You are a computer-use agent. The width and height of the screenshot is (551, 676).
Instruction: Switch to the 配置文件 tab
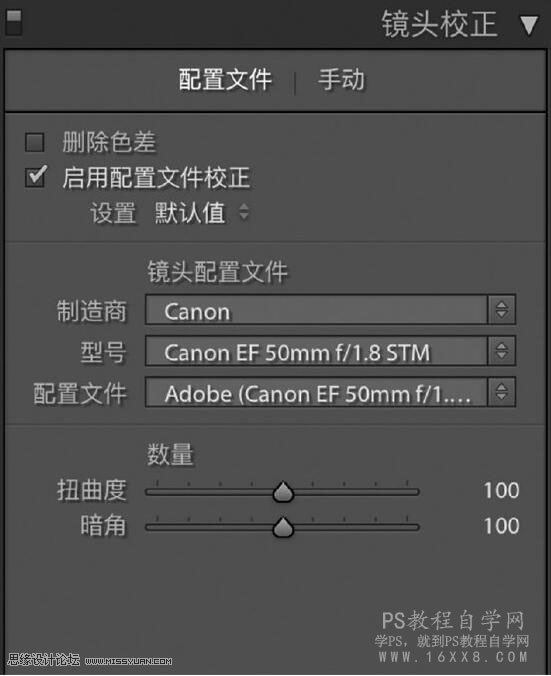pos(225,80)
